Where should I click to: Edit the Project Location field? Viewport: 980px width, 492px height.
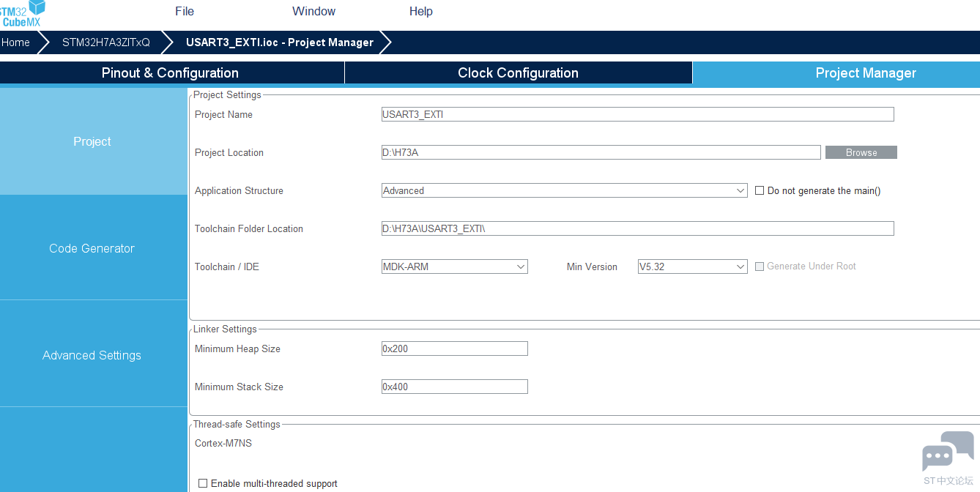coord(601,152)
